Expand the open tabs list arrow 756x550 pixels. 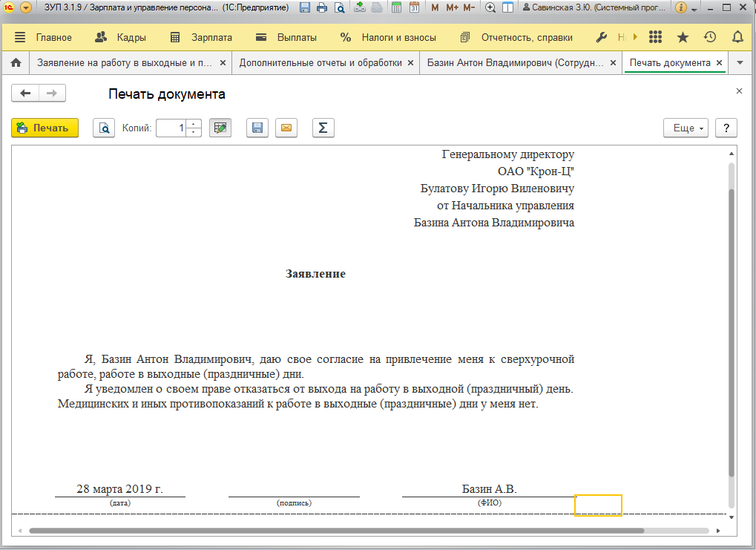tap(740, 62)
